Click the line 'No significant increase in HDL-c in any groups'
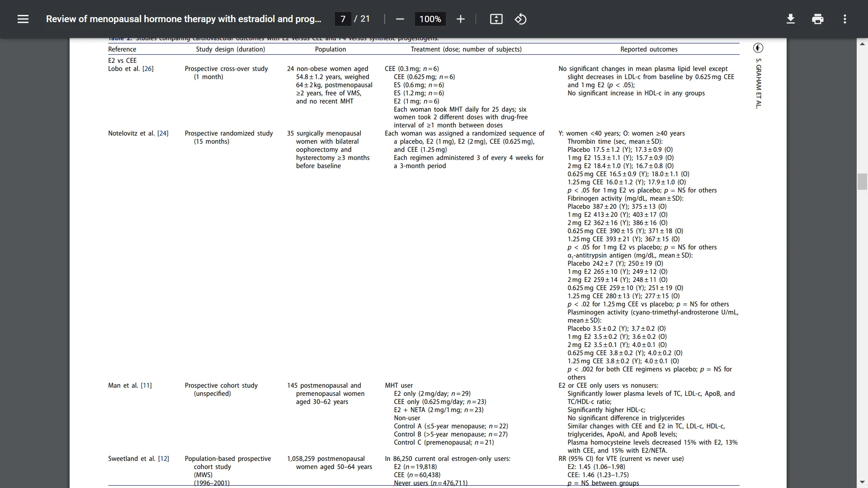The image size is (868, 488). coord(636,93)
